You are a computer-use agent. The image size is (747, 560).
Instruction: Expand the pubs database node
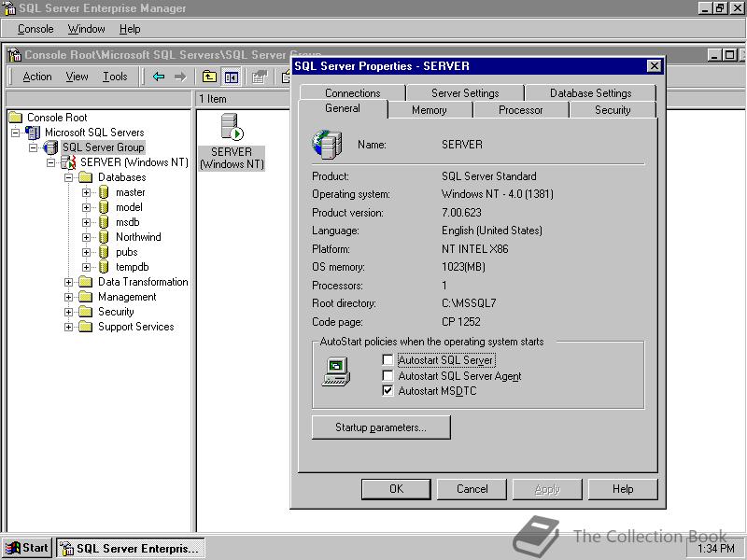pos(86,252)
